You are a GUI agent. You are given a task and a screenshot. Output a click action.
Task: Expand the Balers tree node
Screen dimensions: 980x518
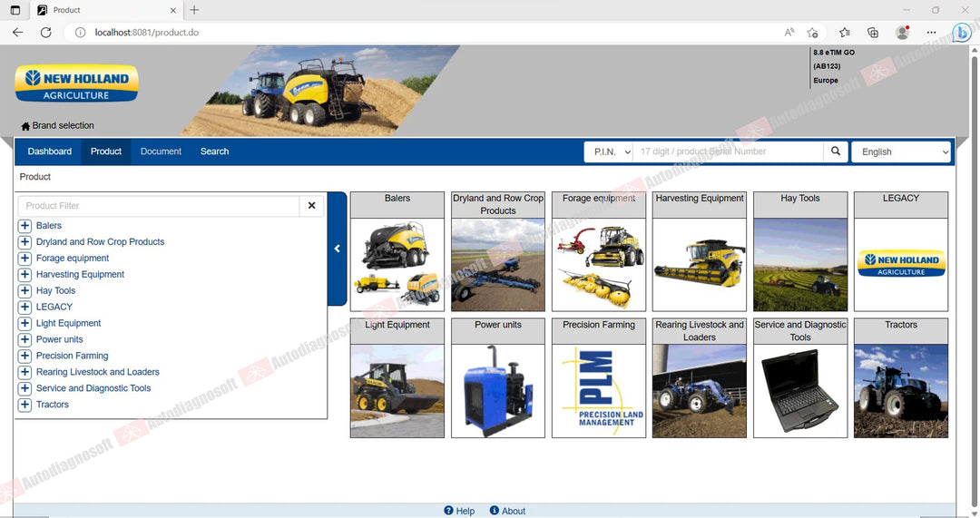(x=24, y=226)
